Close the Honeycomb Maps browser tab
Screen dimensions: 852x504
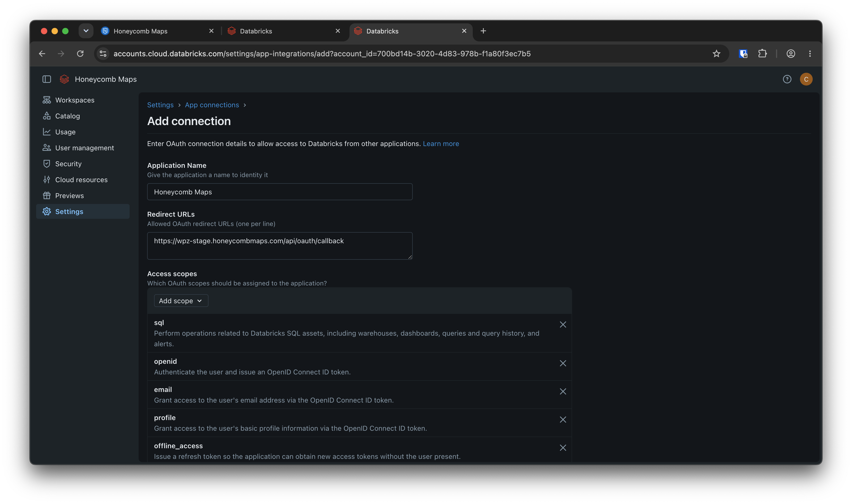[211, 31]
